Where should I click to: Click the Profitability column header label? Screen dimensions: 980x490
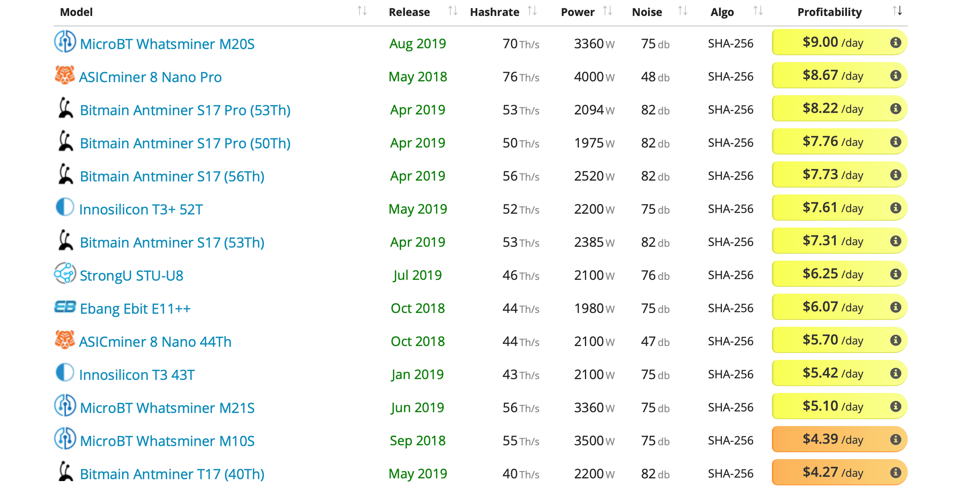coord(829,12)
